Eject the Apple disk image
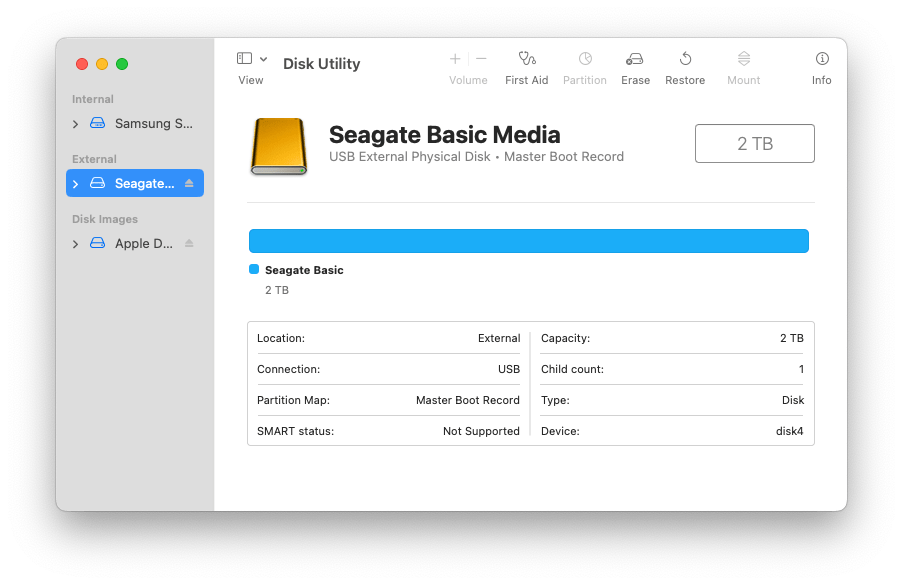The width and height of the screenshot is (903, 585). pyautogui.click(x=189, y=244)
